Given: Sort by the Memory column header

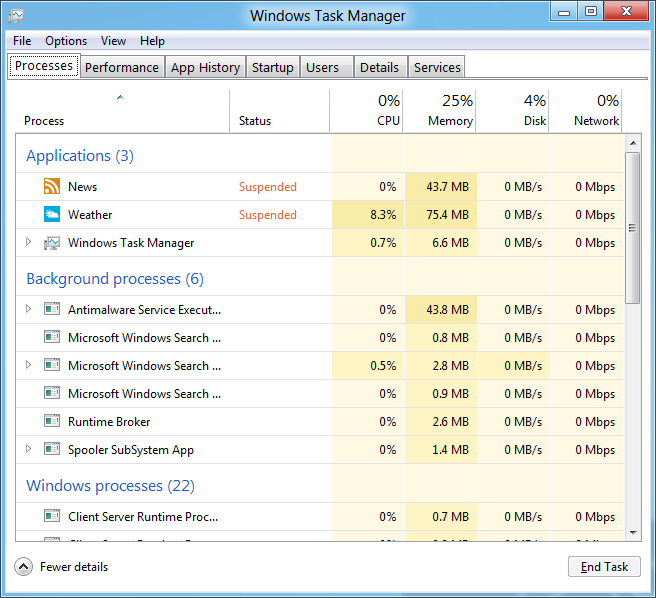Looking at the screenshot, I should coord(439,110).
